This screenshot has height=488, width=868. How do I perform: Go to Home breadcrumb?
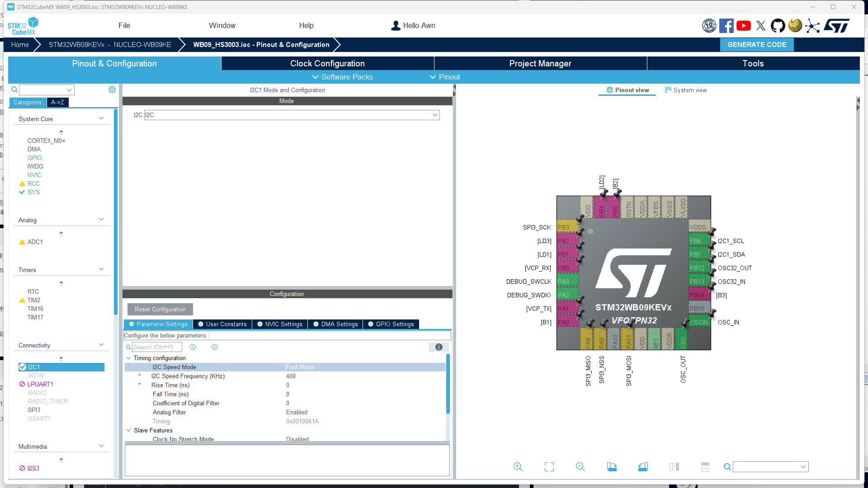[20, 45]
